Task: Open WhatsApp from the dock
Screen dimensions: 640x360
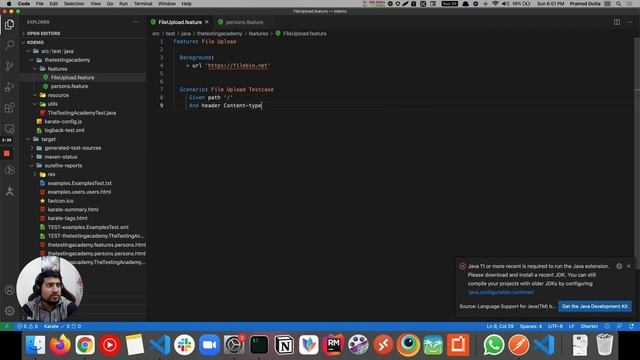Action: coord(494,345)
